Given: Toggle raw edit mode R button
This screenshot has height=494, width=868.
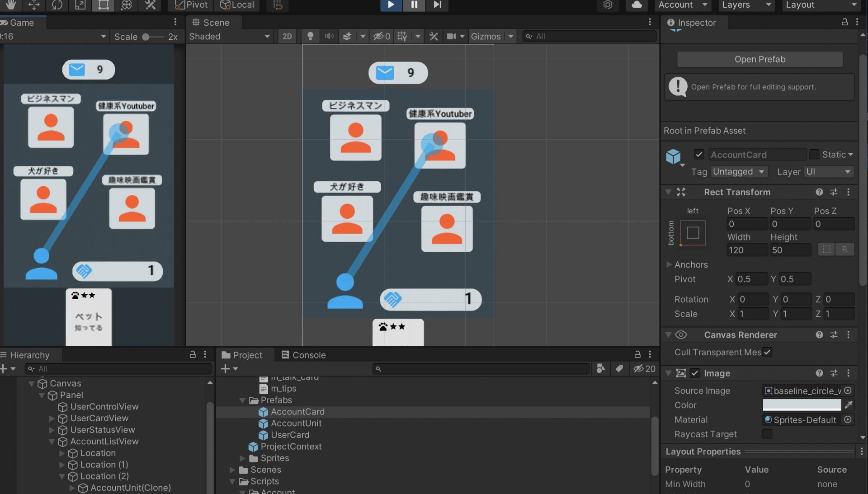Looking at the screenshot, I should [844, 249].
